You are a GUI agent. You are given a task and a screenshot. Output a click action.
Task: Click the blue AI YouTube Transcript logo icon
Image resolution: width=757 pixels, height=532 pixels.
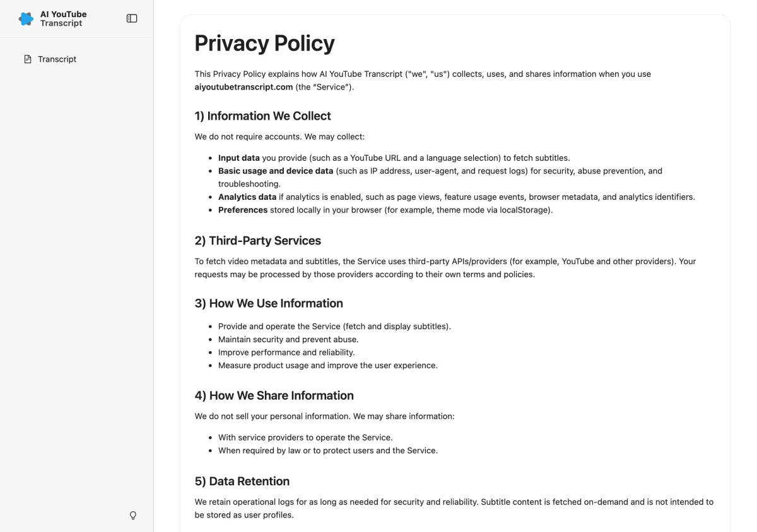26,19
